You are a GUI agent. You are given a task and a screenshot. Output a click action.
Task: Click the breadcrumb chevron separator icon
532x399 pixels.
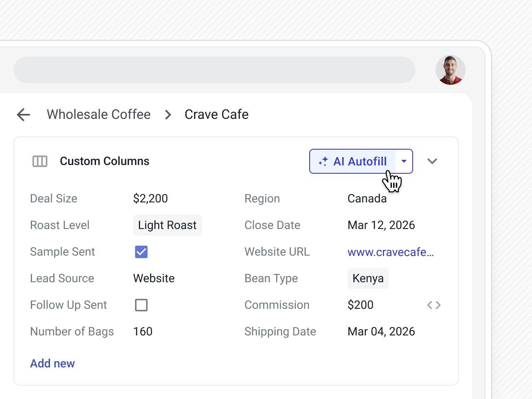click(168, 115)
